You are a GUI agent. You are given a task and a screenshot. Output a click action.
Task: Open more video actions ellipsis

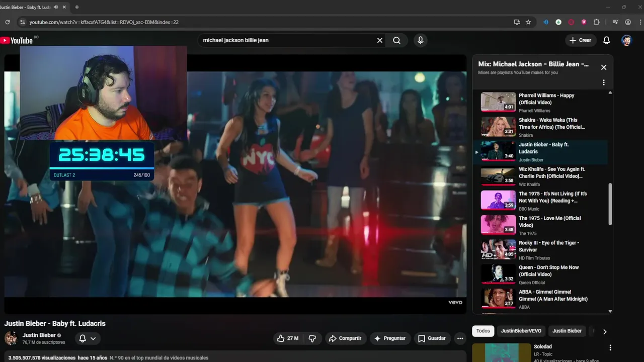(460, 338)
